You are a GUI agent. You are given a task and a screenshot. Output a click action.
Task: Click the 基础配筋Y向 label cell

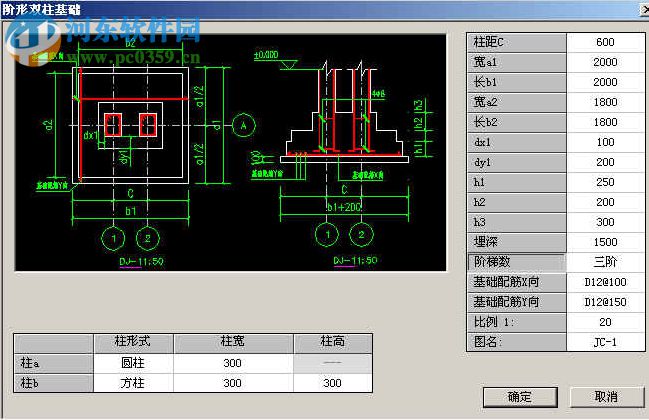point(517,302)
